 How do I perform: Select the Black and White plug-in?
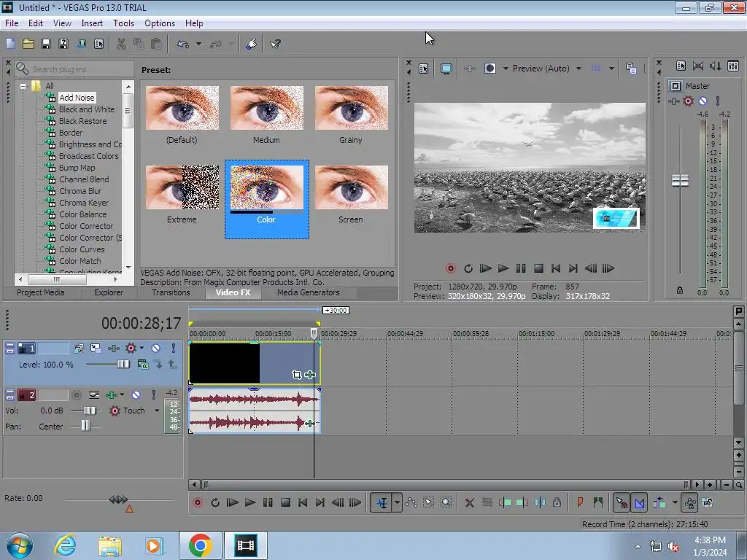pos(87,109)
